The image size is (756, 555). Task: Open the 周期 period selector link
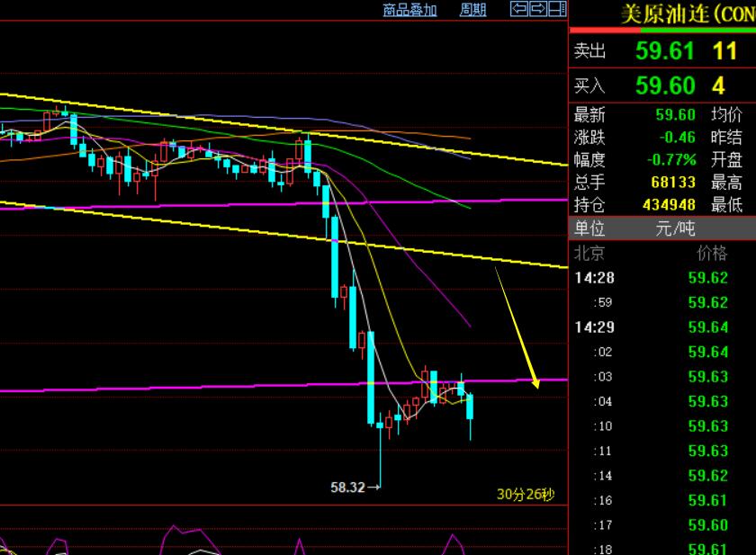(x=473, y=10)
